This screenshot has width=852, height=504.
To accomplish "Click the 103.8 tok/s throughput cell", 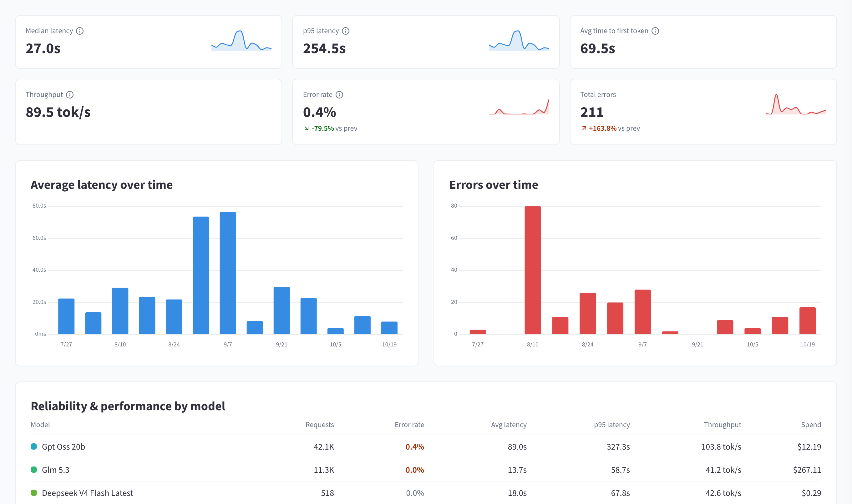I will click(721, 446).
